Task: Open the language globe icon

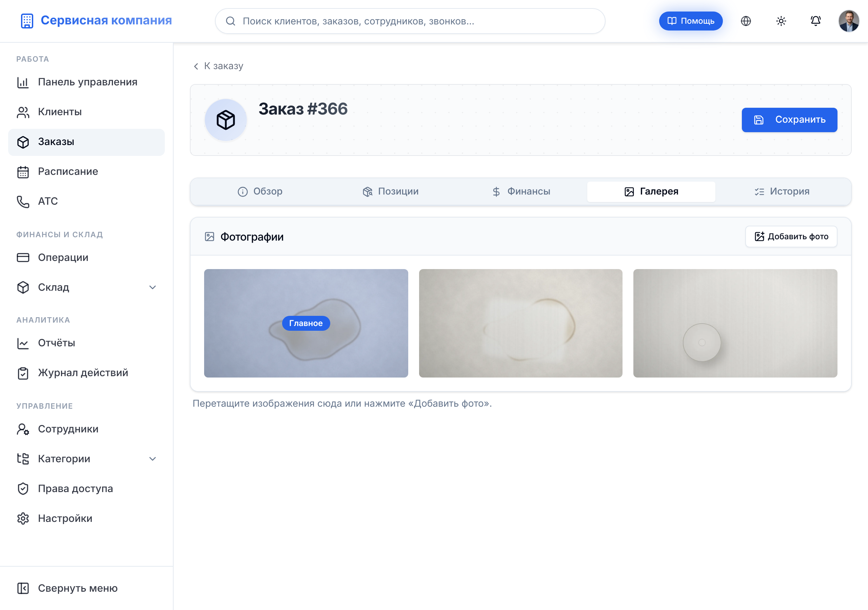Action: pyautogui.click(x=746, y=21)
